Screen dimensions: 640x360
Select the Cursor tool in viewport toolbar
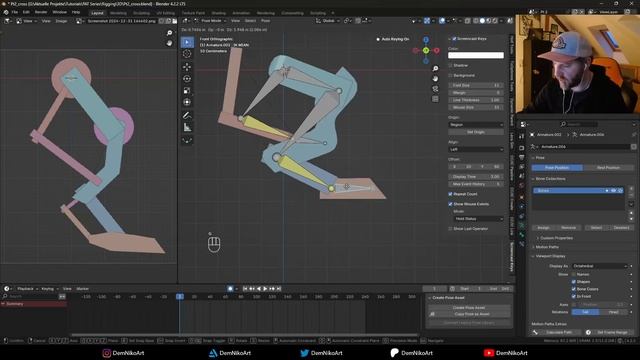tap(187, 54)
